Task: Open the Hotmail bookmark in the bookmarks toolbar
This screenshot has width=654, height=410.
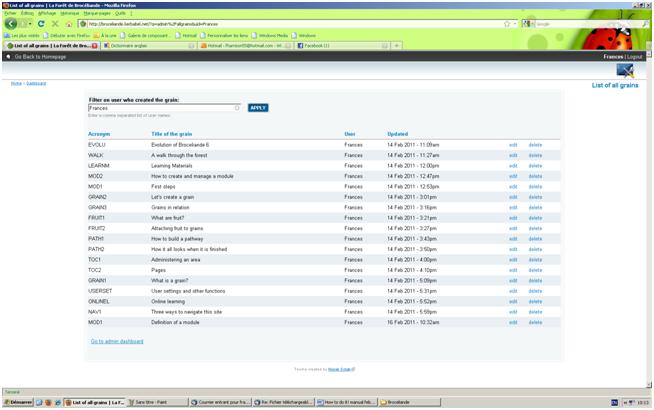Action: click(186, 35)
